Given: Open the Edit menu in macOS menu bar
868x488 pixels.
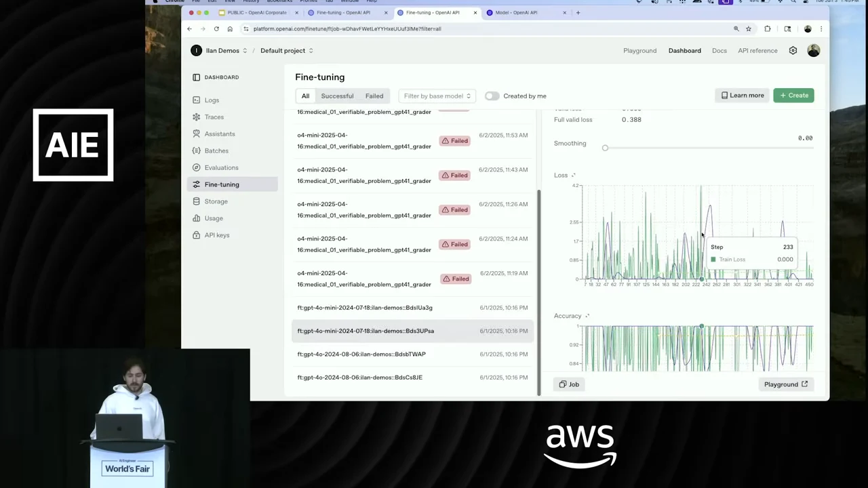Looking at the screenshot, I should [x=212, y=1].
